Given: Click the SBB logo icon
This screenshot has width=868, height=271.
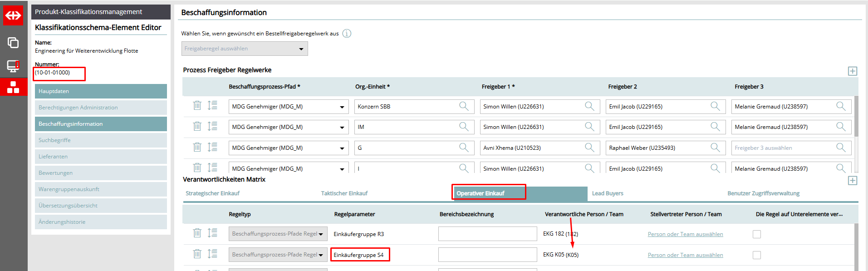Looking at the screenshot, I should click(13, 16).
